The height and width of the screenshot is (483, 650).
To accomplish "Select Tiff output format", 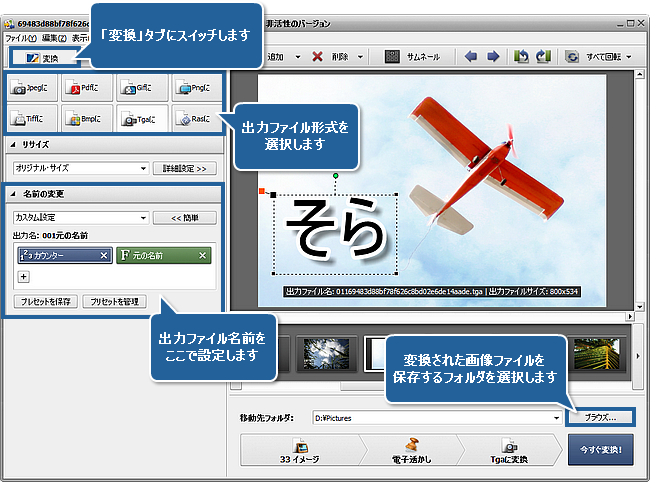I will [32, 119].
